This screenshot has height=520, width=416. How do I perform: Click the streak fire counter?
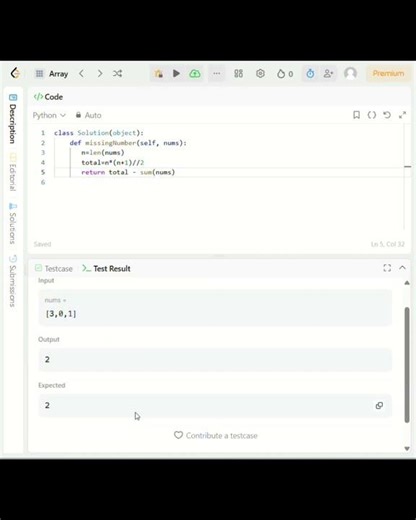pyautogui.click(x=285, y=74)
